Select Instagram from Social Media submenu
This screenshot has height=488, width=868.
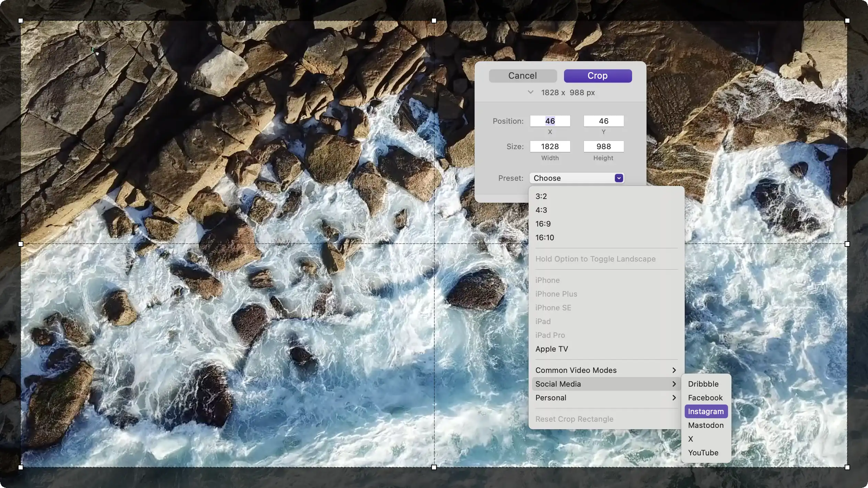[706, 411]
